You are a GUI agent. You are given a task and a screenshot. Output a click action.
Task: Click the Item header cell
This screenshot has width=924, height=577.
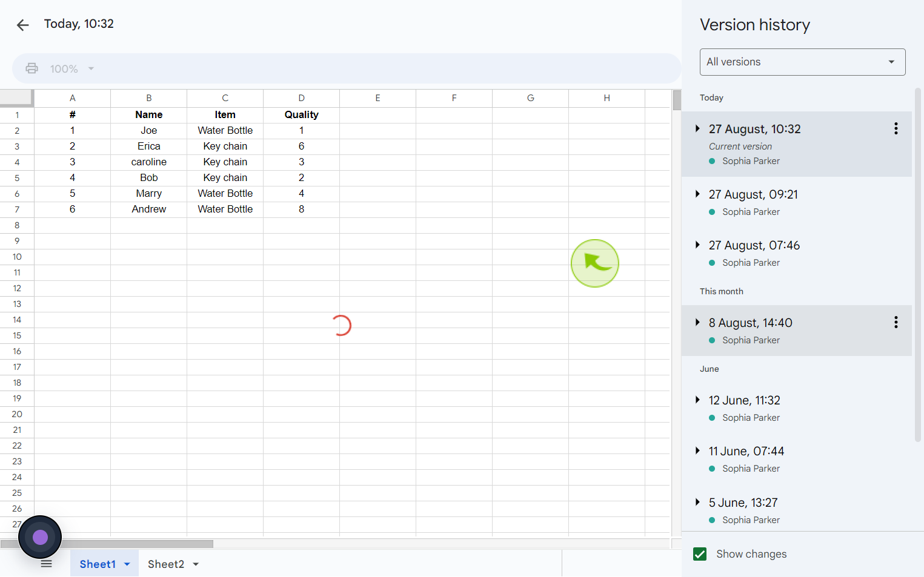[x=225, y=115]
